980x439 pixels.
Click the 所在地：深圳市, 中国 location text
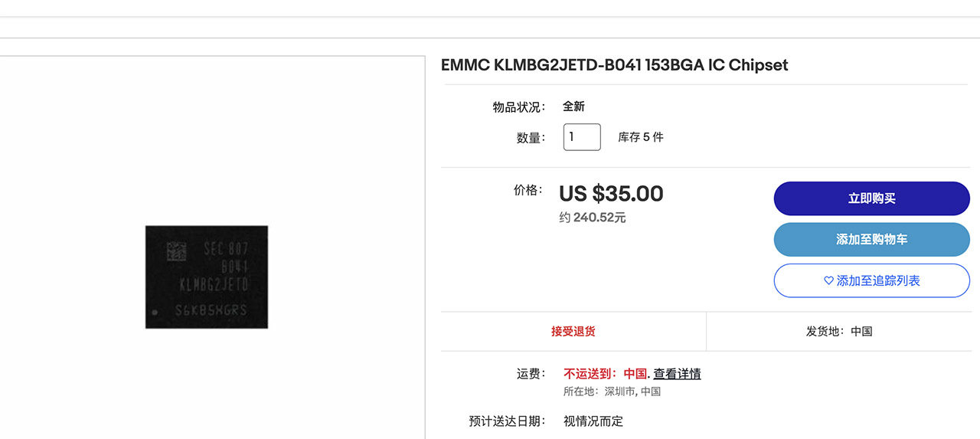point(612,391)
